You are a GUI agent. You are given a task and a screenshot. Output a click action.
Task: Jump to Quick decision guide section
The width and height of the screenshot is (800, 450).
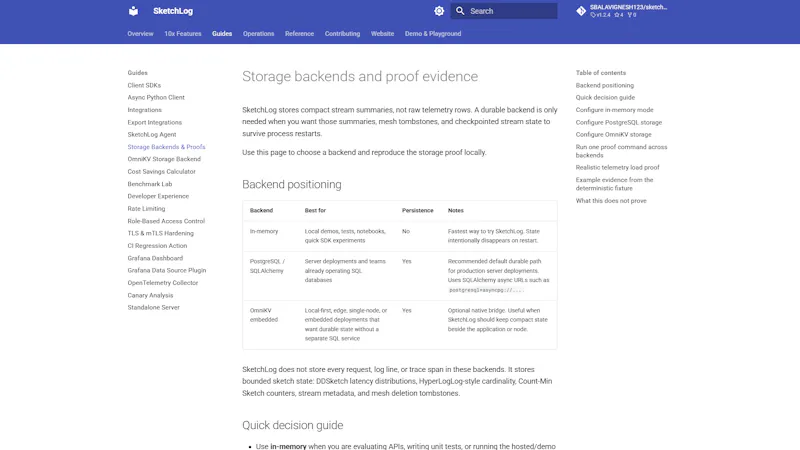pyautogui.click(x=605, y=97)
